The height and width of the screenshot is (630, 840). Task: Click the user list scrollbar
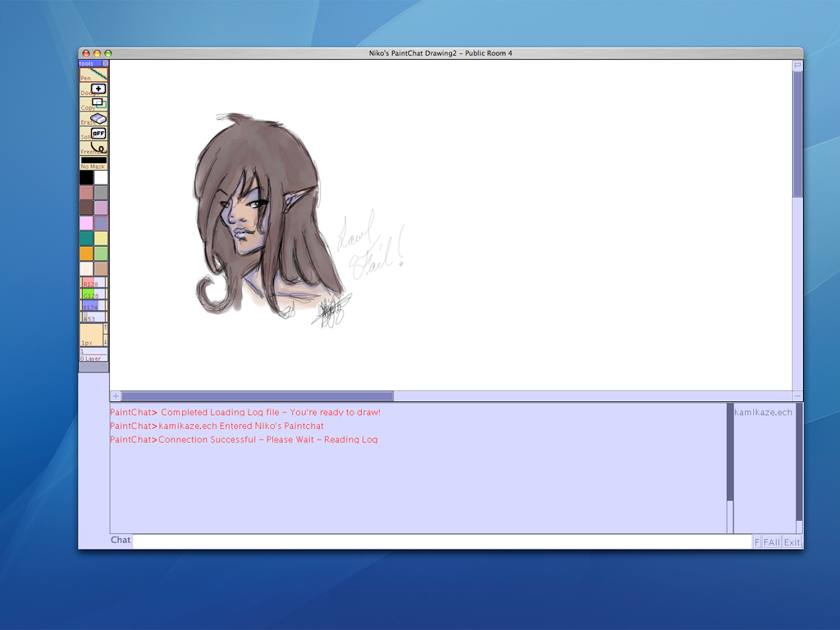coord(799,468)
